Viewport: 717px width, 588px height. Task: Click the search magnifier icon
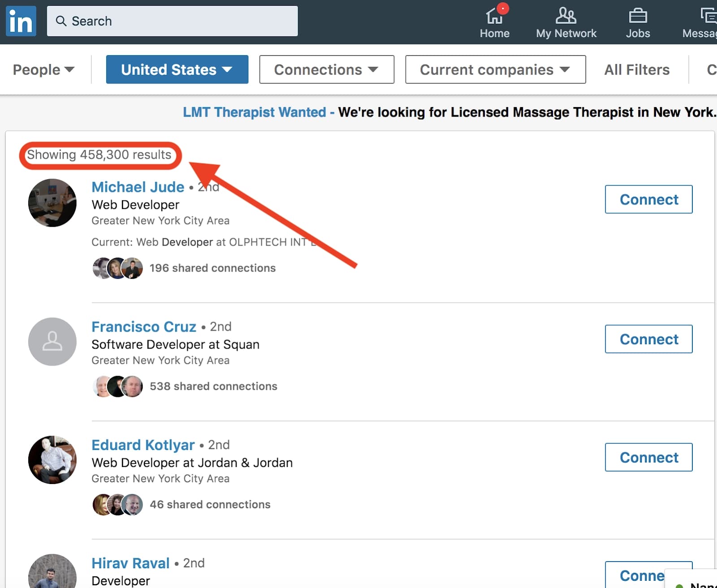(x=62, y=21)
